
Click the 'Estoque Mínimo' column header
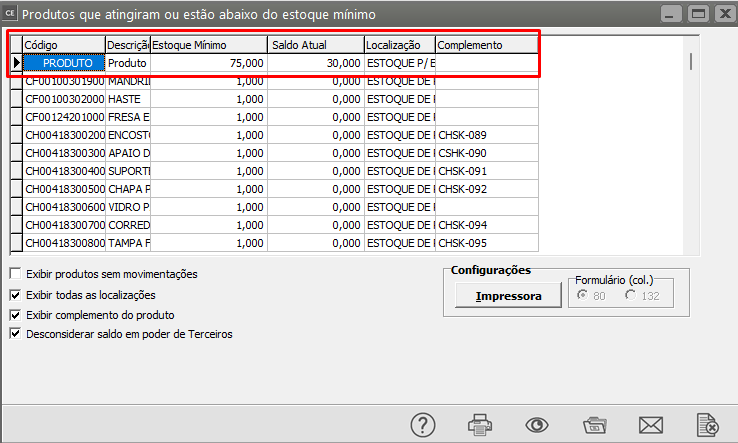click(x=208, y=45)
